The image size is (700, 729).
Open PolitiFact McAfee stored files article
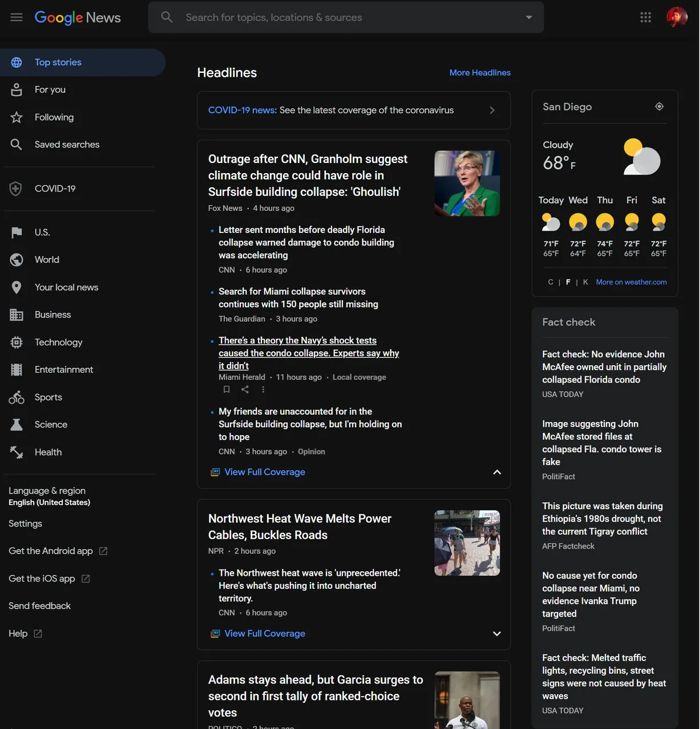[x=602, y=443]
